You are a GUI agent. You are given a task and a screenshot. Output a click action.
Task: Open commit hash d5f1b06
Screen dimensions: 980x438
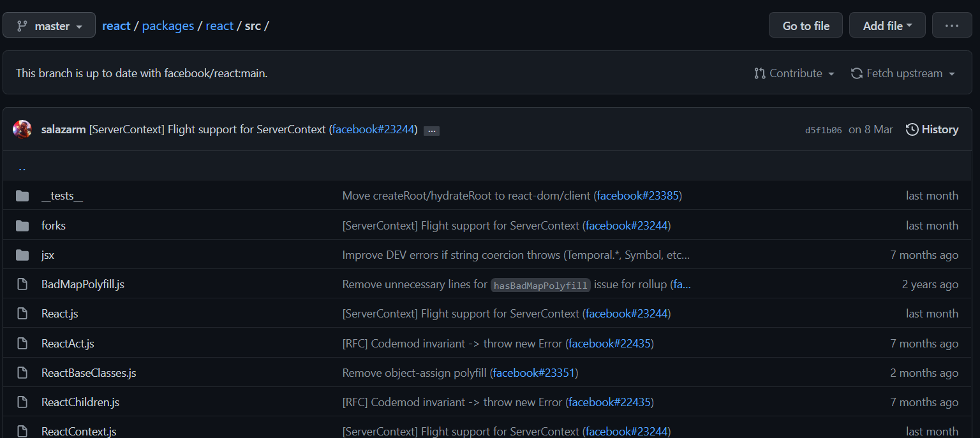823,130
